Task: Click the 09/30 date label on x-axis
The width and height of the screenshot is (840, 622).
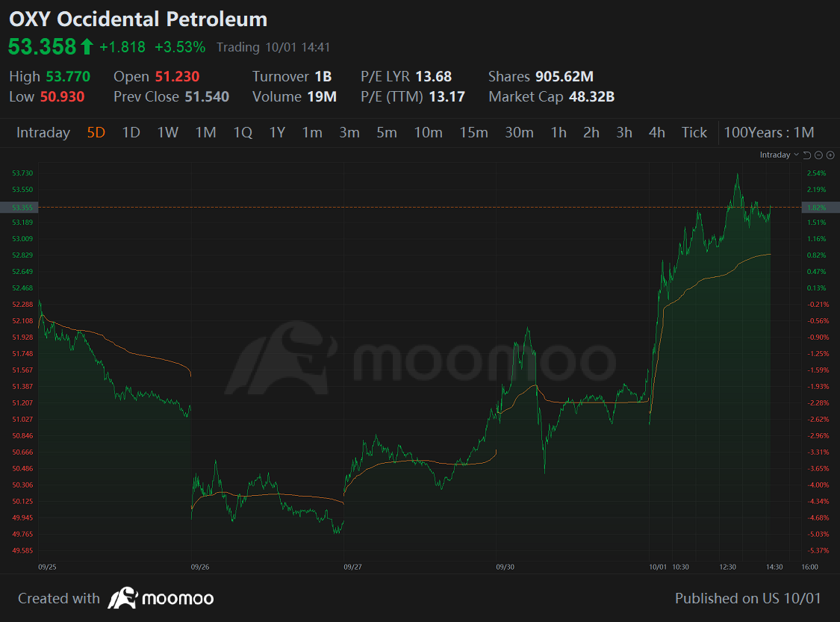Action: [x=505, y=567]
